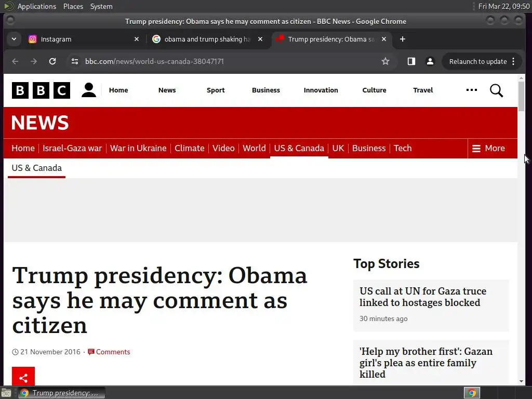Click the clock showing Fri Mar 22
Image resolution: width=532 pixels, height=399 pixels.
tap(504, 6)
